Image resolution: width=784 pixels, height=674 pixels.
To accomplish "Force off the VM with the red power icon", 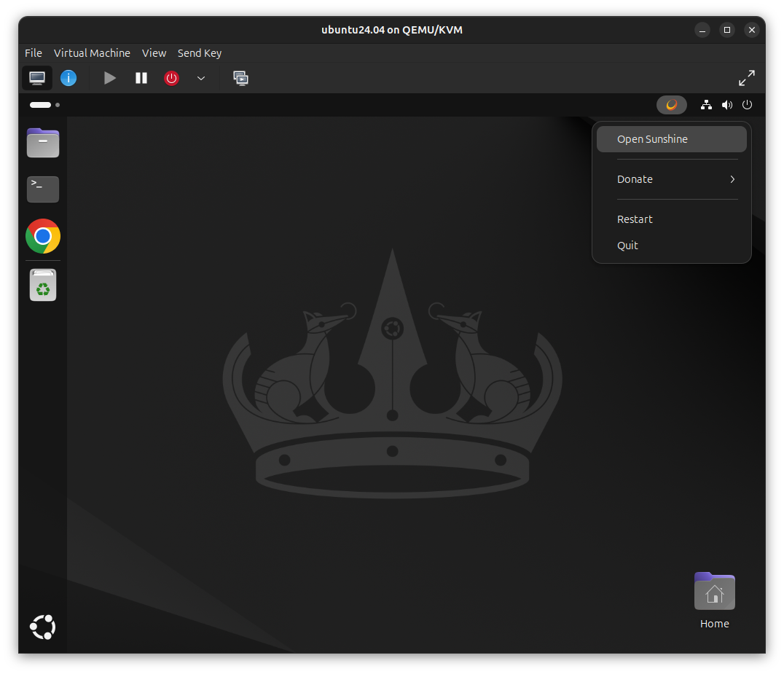I will click(x=171, y=78).
